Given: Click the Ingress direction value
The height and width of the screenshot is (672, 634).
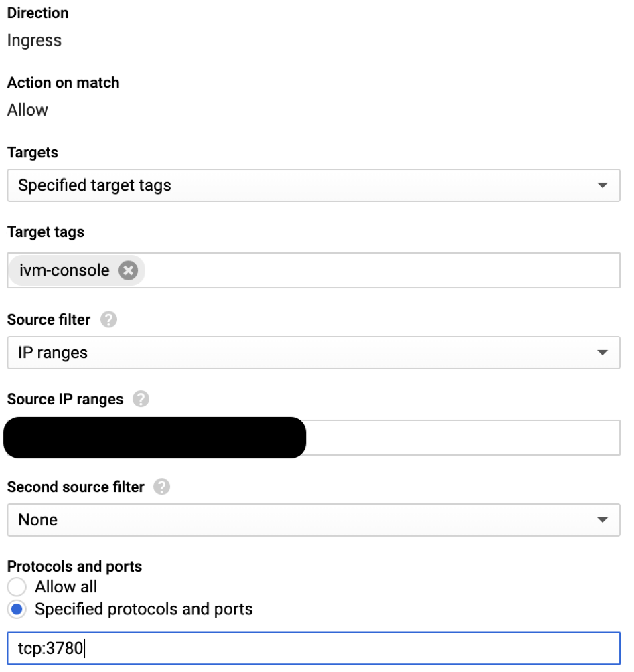Looking at the screenshot, I should click(34, 41).
